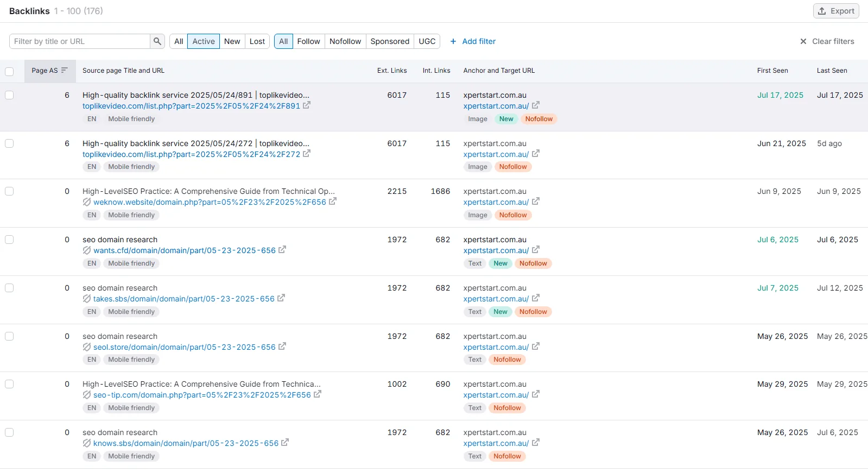The height and width of the screenshot is (472, 868).
Task: Open external link icon beside takes.sbs URL
Action: (x=281, y=298)
